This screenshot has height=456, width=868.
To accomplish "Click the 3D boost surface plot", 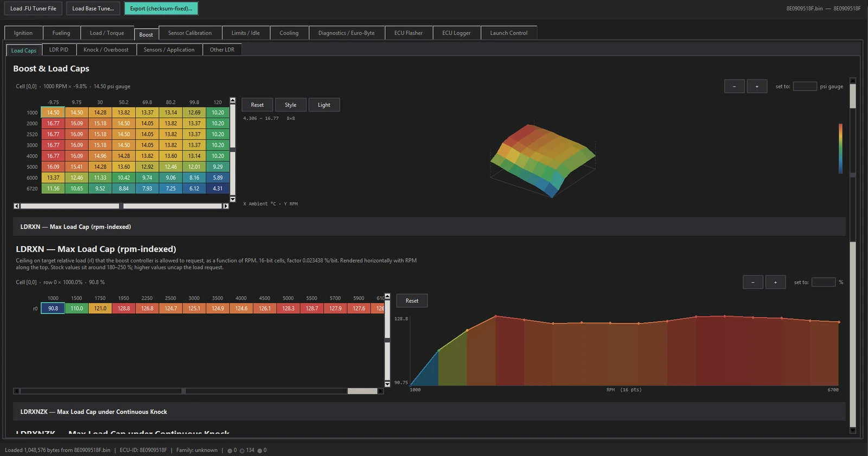I will pos(543,160).
